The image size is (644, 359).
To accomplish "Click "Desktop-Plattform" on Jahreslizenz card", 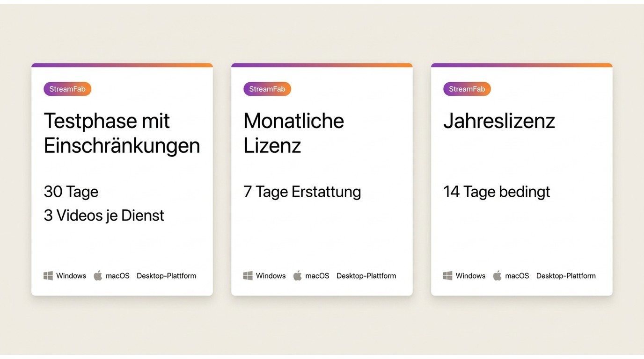I will [566, 276].
